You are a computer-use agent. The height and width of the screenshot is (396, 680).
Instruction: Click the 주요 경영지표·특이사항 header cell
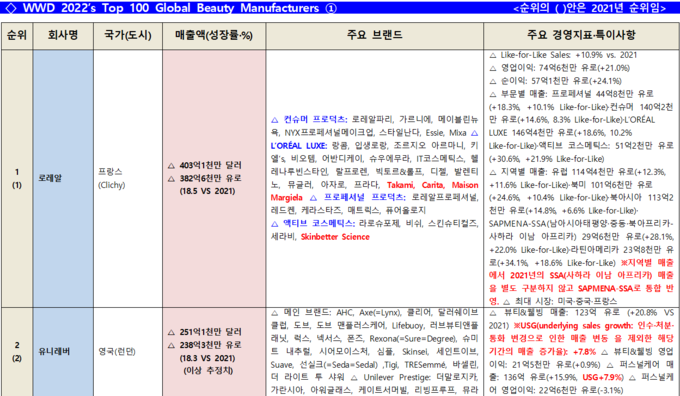pos(581,36)
